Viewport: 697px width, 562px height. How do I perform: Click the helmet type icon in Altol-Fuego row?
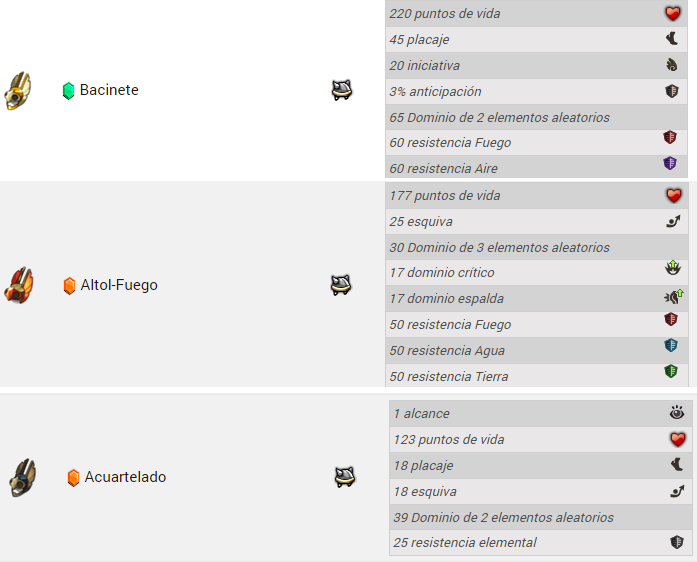coord(341,285)
